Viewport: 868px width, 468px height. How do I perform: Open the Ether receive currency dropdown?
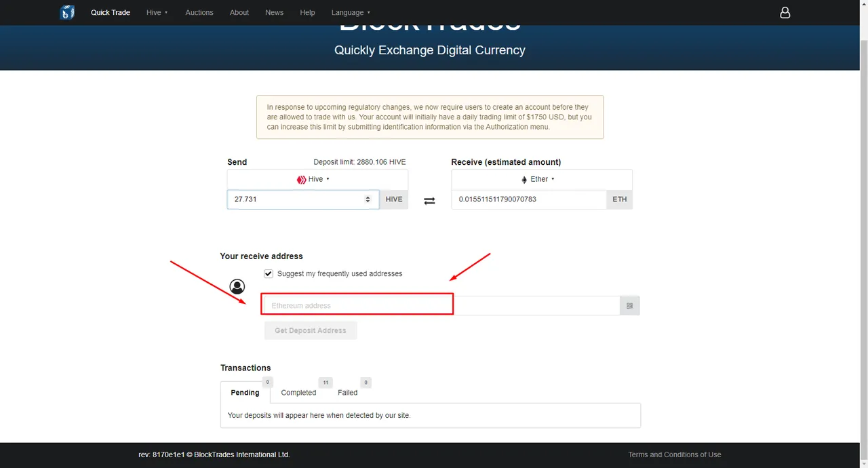click(542, 179)
